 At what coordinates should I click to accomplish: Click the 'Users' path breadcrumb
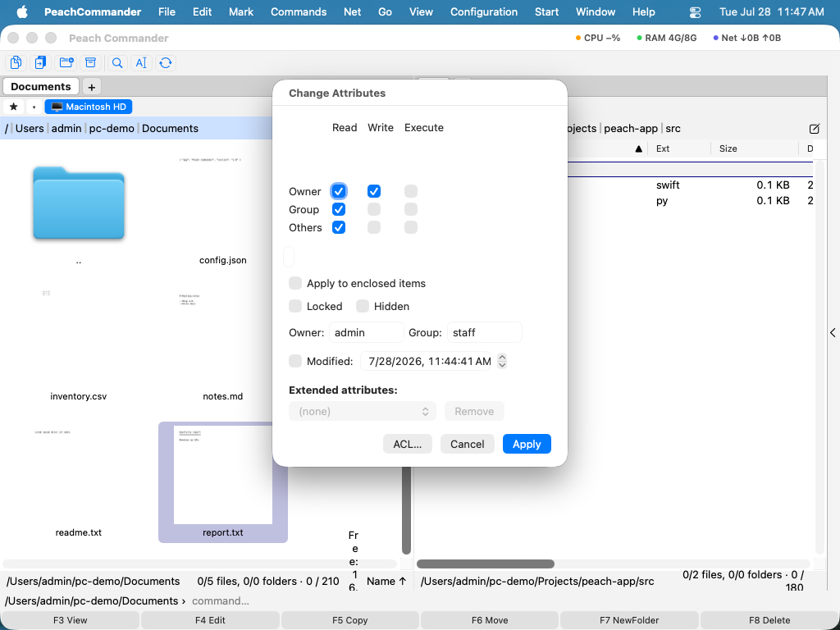click(30, 129)
